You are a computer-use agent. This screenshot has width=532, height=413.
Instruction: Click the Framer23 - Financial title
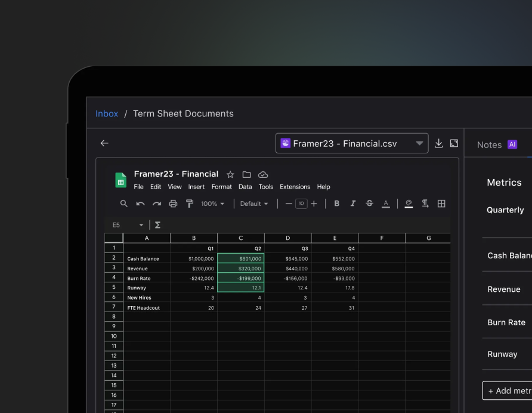point(176,174)
